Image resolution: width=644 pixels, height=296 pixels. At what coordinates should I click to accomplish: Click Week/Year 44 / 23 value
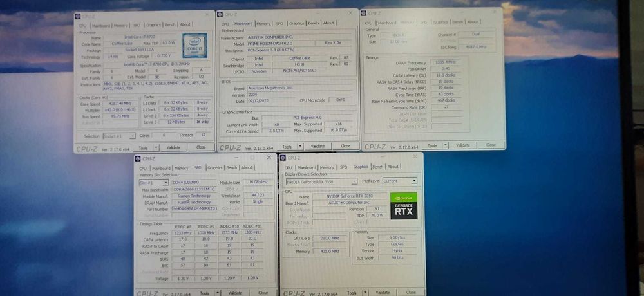coord(258,196)
